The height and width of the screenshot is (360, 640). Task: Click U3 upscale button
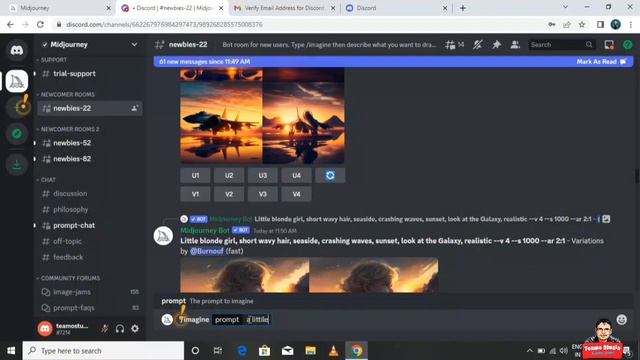point(262,176)
